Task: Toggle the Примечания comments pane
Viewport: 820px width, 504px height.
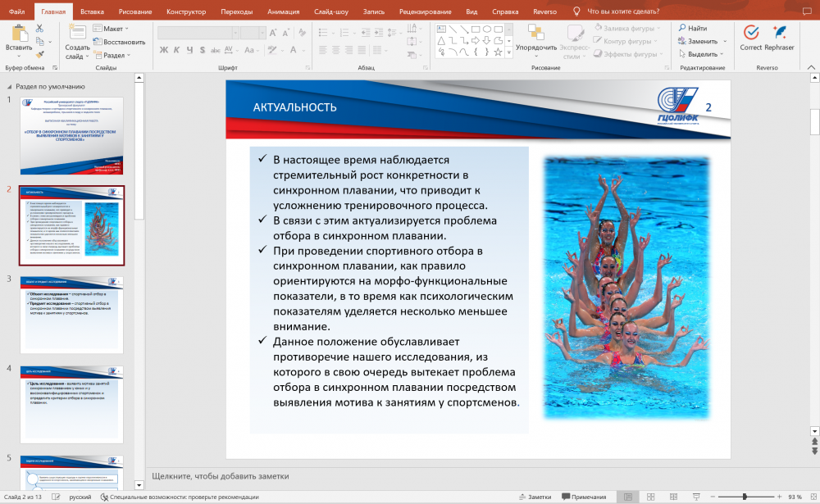Action: tap(583, 497)
